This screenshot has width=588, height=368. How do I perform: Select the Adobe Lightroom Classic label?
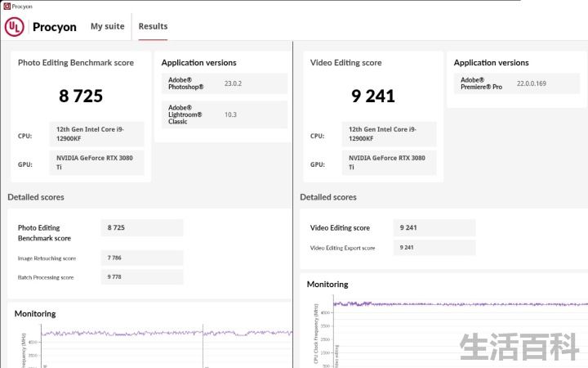(185, 114)
